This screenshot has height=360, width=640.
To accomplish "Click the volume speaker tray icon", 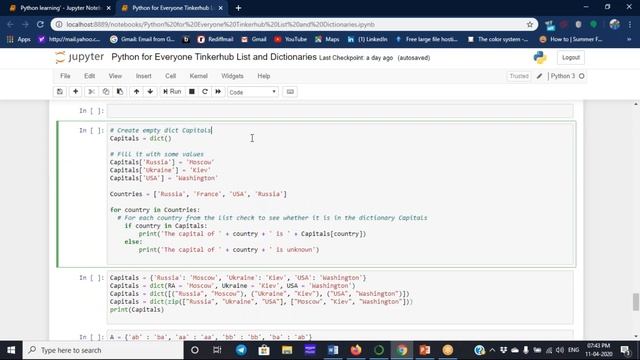I will tap(560, 350).
